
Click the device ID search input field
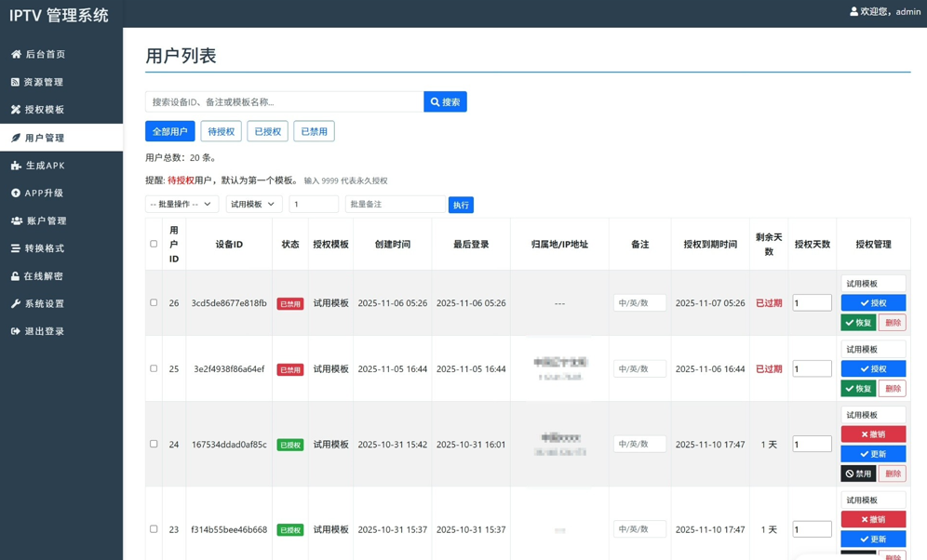279,101
